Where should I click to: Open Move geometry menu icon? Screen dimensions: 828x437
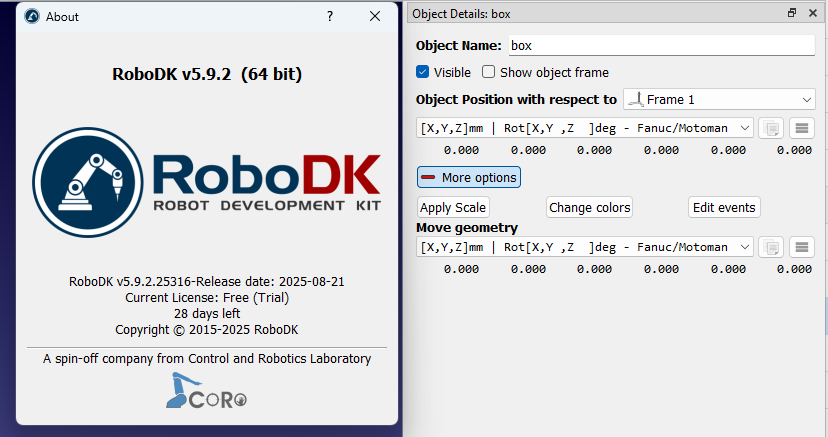point(802,247)
